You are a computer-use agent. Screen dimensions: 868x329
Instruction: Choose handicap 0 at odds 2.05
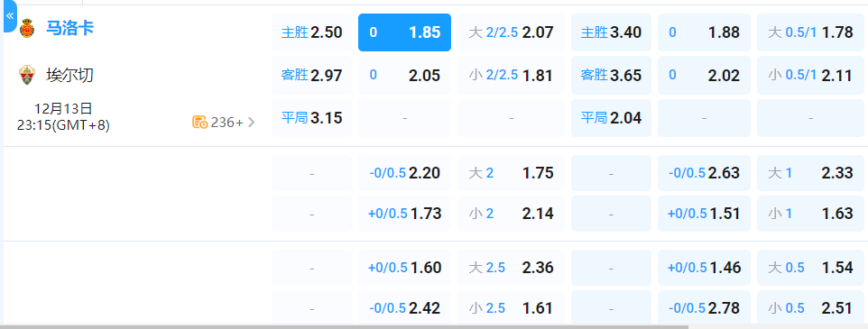point(404,75)
